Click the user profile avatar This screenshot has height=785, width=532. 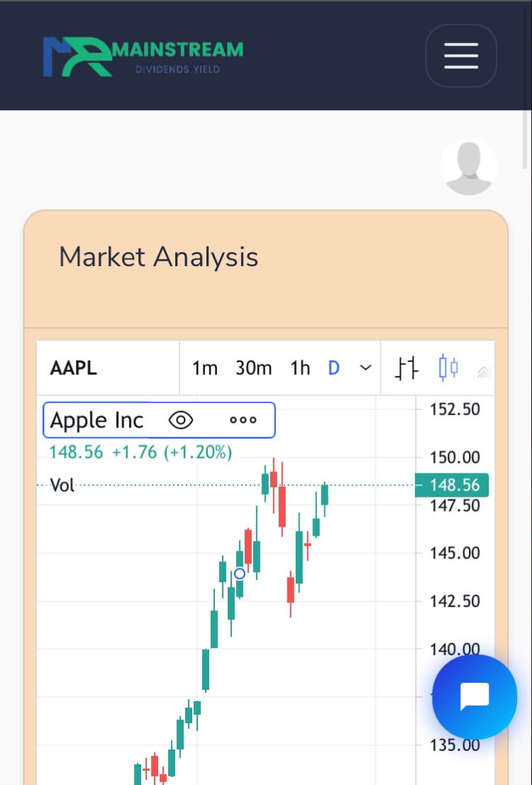click(468, 168)
